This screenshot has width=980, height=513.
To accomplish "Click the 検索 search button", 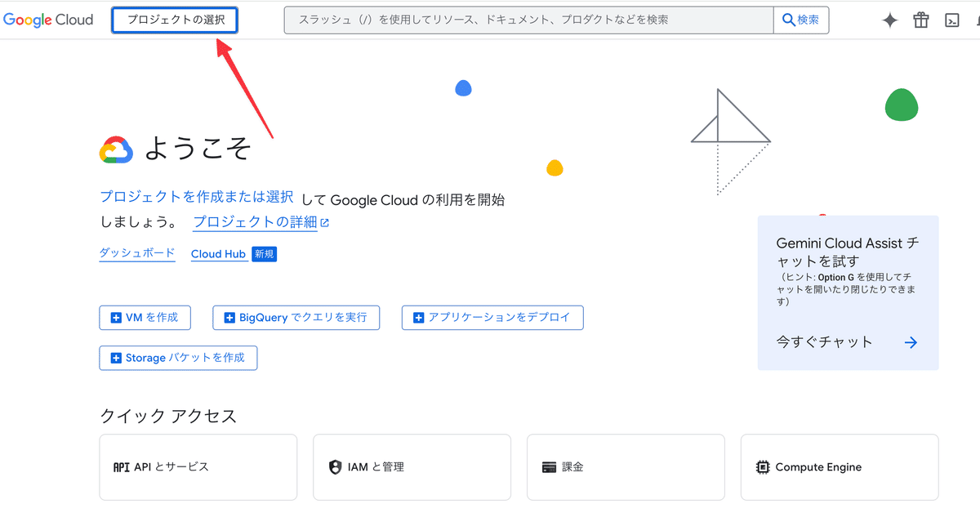I will point(801,20).
